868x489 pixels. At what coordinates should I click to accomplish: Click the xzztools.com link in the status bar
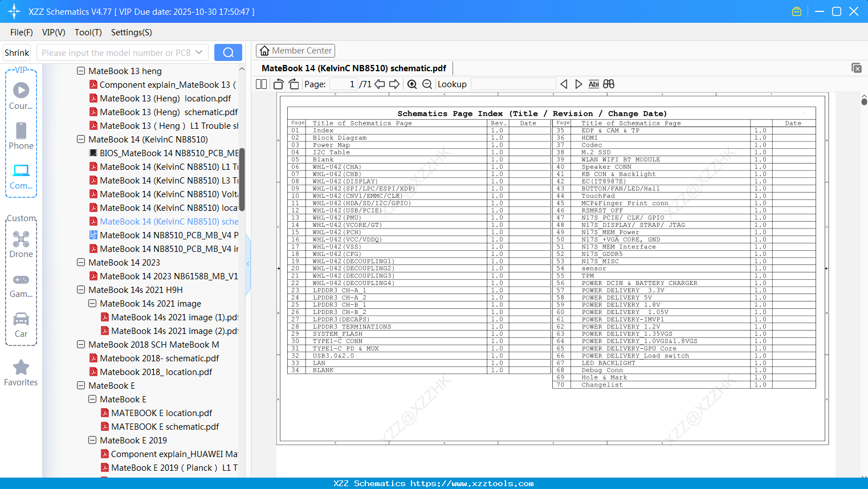click(472, 483)
